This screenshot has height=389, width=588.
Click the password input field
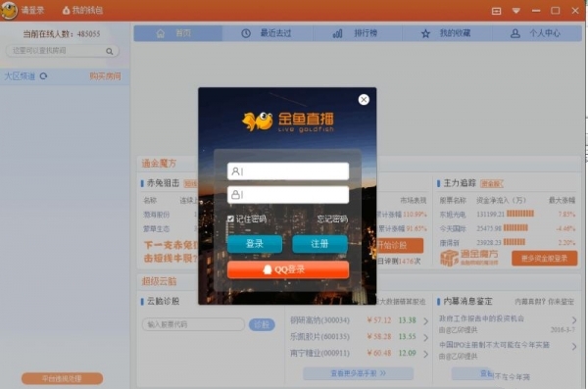point(288,195)
